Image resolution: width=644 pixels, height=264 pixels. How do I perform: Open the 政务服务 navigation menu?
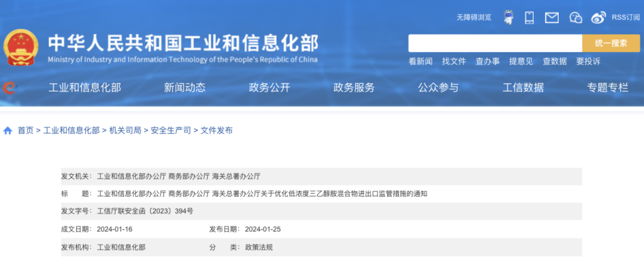[x=354, y=88]
